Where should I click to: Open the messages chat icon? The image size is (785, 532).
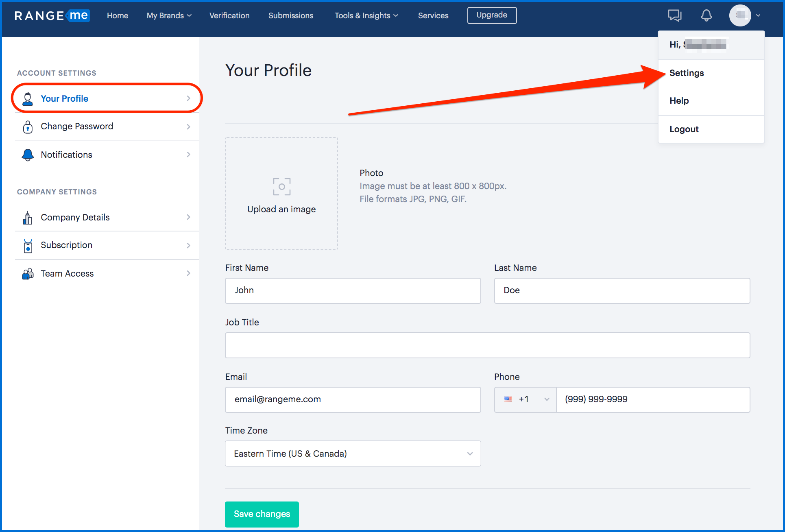674,15
